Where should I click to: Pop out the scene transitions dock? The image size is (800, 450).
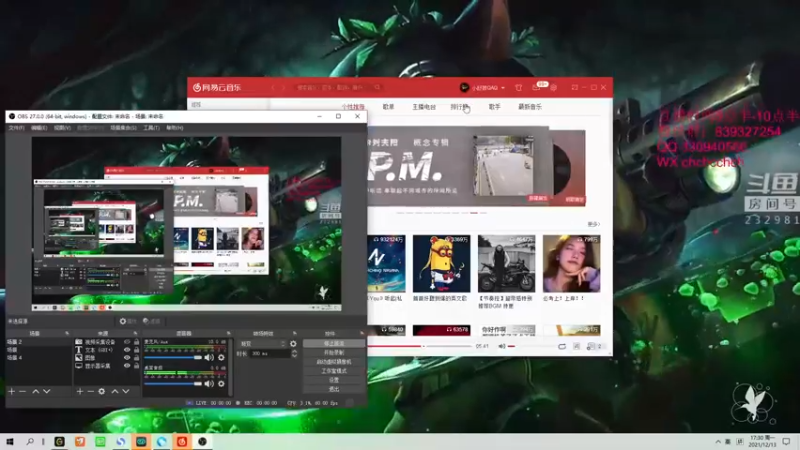295,333
